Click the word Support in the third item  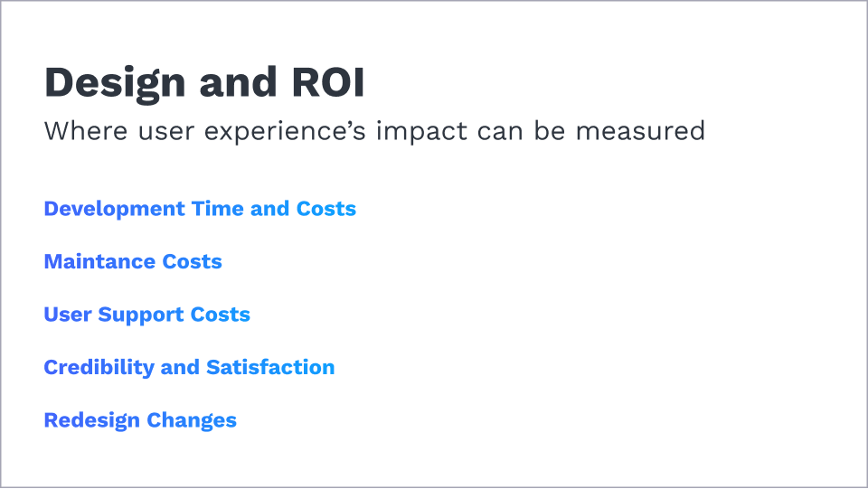[141, 315]
